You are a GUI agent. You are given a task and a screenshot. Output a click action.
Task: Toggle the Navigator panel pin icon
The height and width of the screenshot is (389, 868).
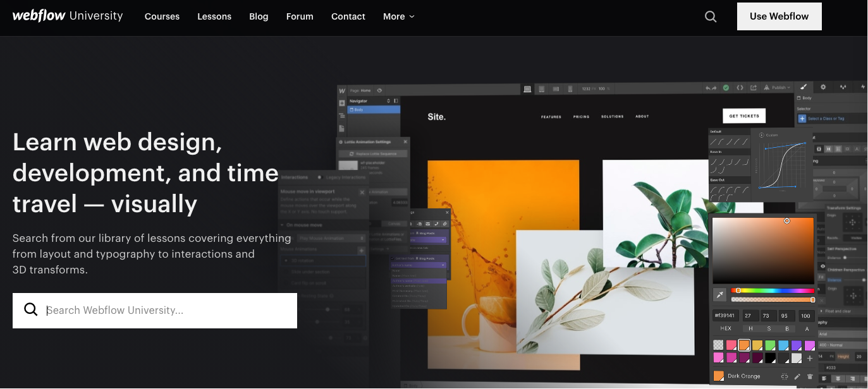[x=396, y=101]
